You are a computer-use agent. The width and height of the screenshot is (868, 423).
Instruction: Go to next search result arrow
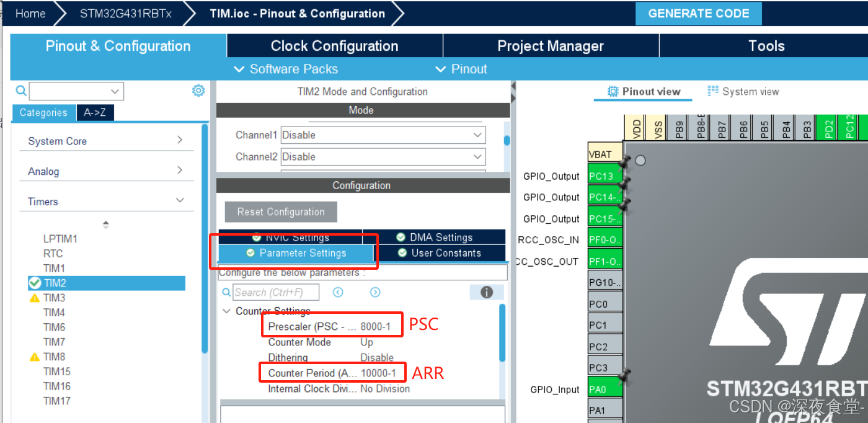(375, 292)
